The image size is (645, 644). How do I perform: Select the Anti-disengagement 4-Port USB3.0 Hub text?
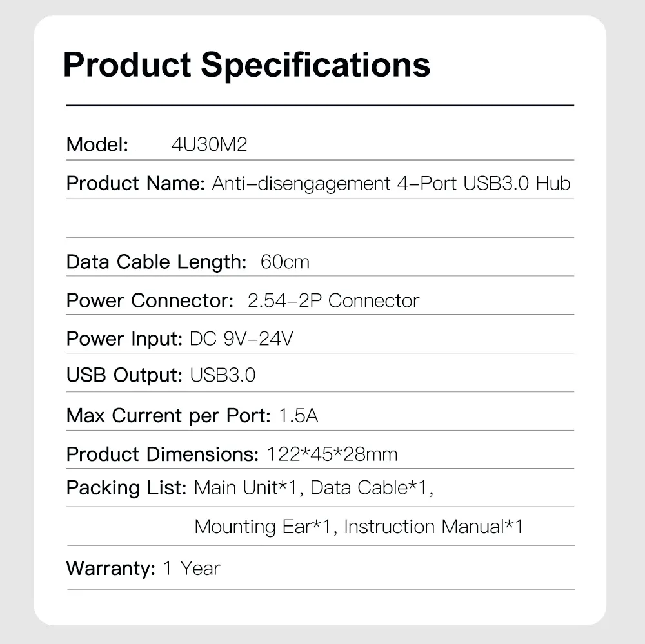[x=392, y=184]
